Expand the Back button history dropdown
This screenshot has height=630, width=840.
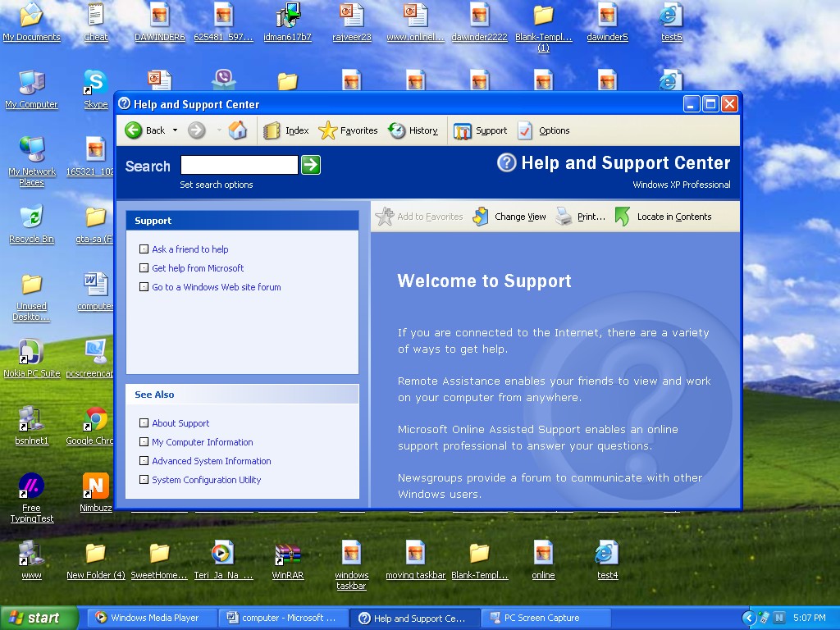tap(175, 130)
